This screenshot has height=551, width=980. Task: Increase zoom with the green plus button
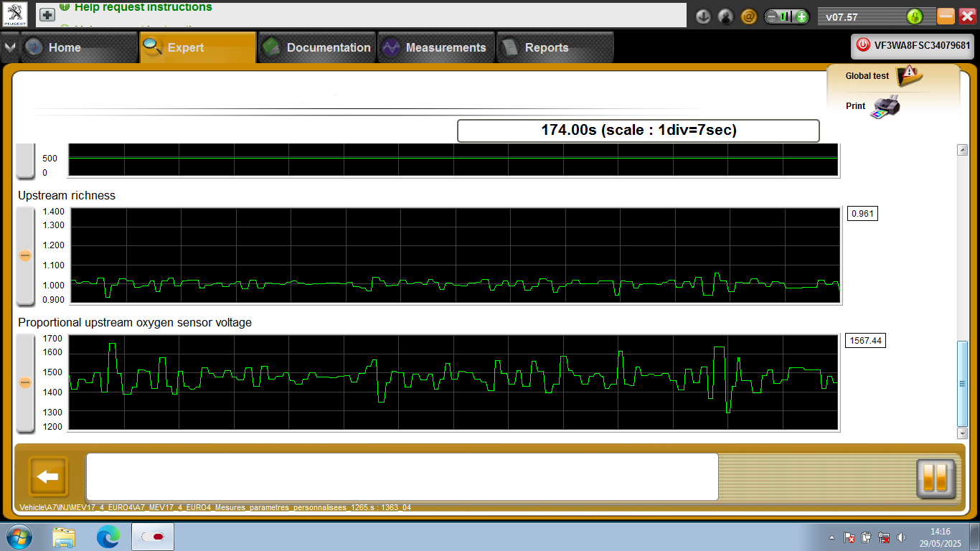(801, 17)
